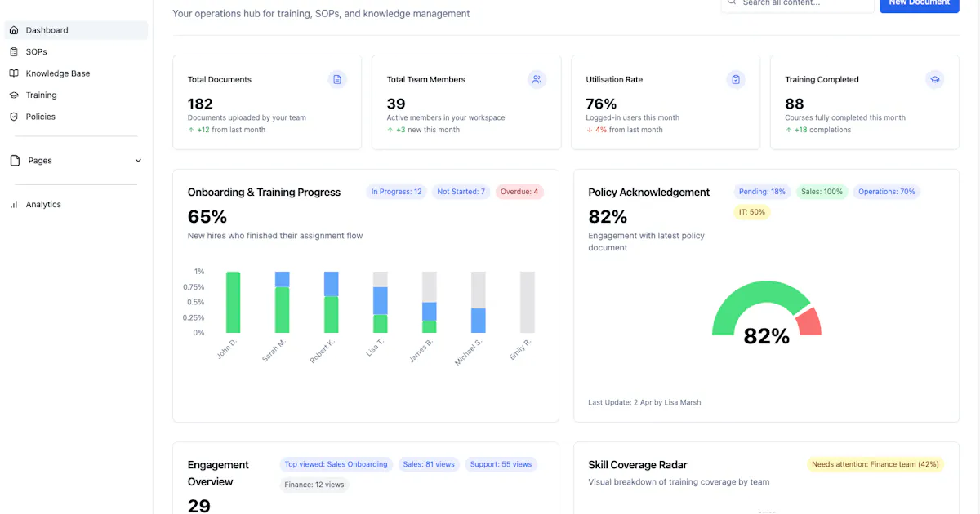The height and width of the screenshot is (514, 980).
Task: Click the Knowledge Base book icon
Action: pyautogui.click(x=14, y=73)
